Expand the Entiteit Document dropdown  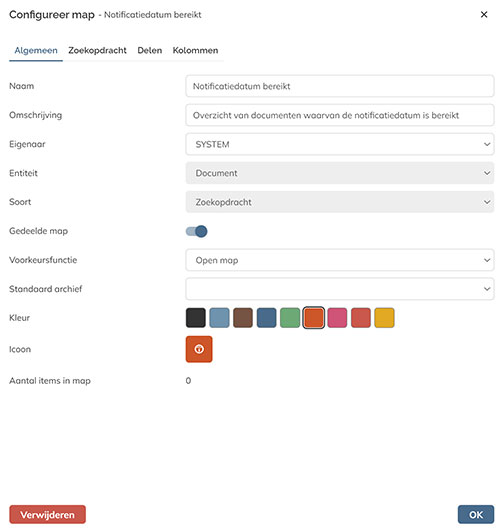point(339,173)
